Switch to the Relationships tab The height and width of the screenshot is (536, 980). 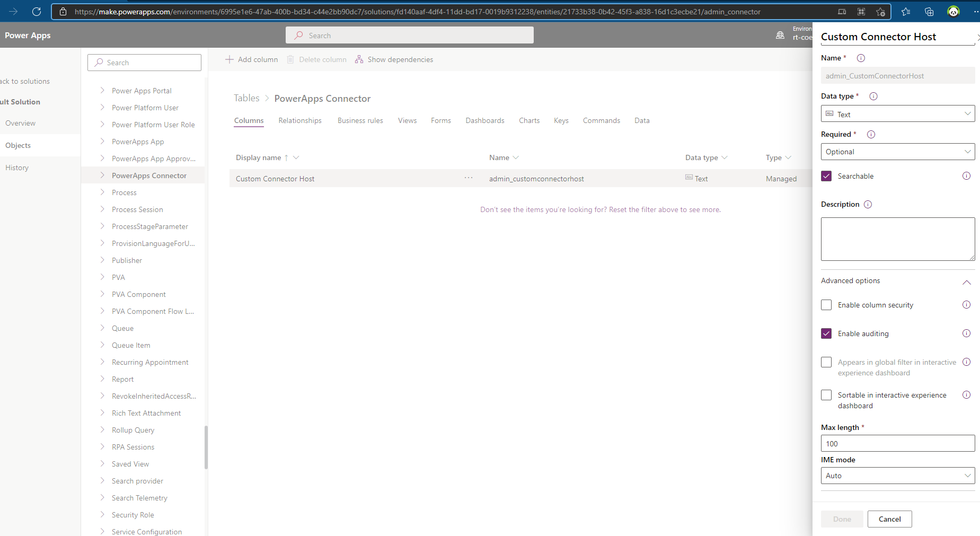point(300,120)
